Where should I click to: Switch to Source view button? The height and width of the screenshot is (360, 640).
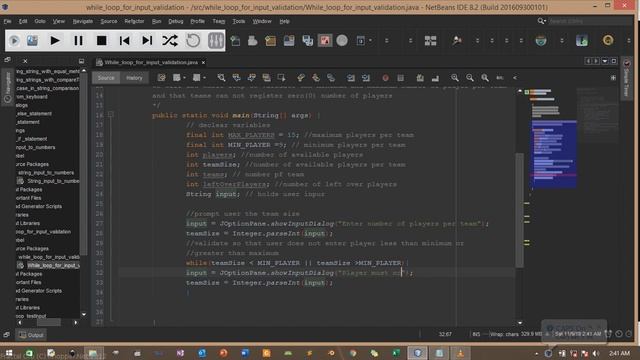coord(106,78)
